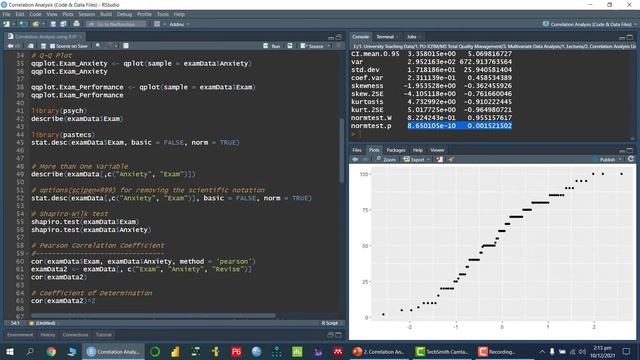The image size is (640, 360).
Task: Click the New File icon in main toolbar
Action: pos(7,24)
